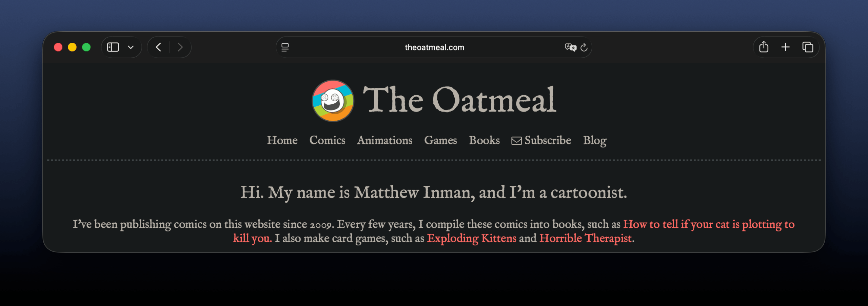Image resolution: width=868 pixels, height=306 pixels.
Task: Close the Safari window with red button
Action: tap(58, 47)
